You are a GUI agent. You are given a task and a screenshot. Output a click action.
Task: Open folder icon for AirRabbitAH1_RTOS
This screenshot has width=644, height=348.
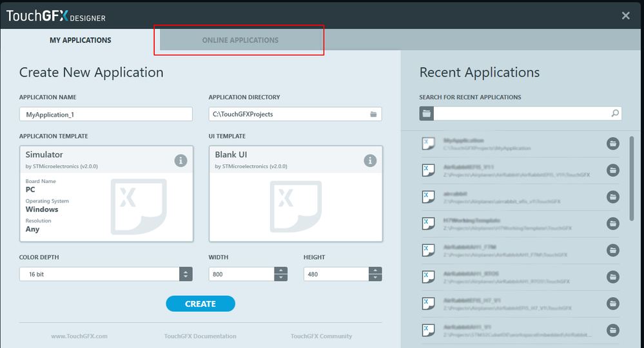[x=613, y=277]
